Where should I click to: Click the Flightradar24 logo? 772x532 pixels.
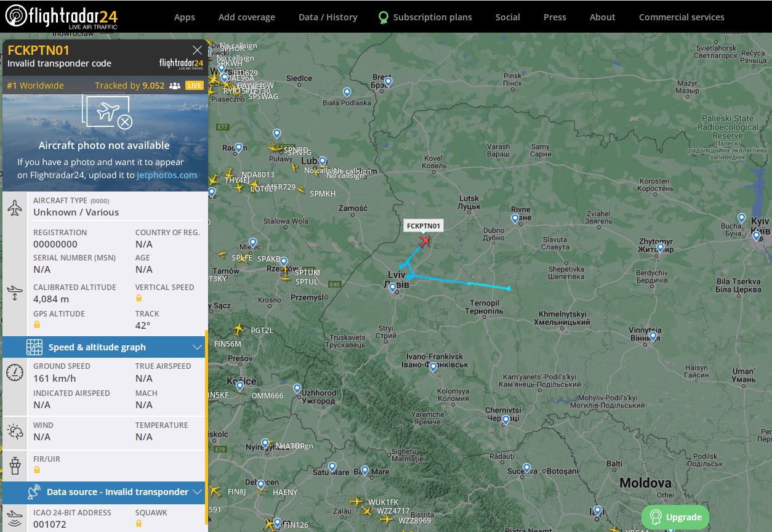pos(61,17)
